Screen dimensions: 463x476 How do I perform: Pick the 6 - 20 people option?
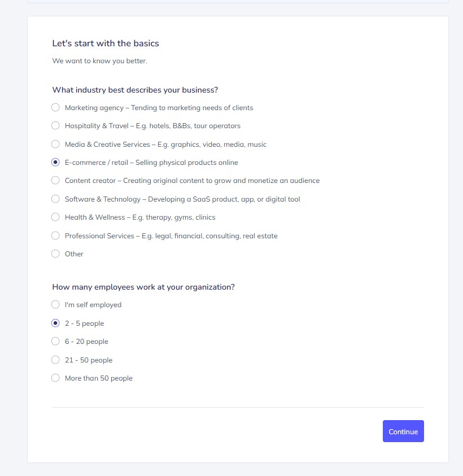click(x=55, y=341)
